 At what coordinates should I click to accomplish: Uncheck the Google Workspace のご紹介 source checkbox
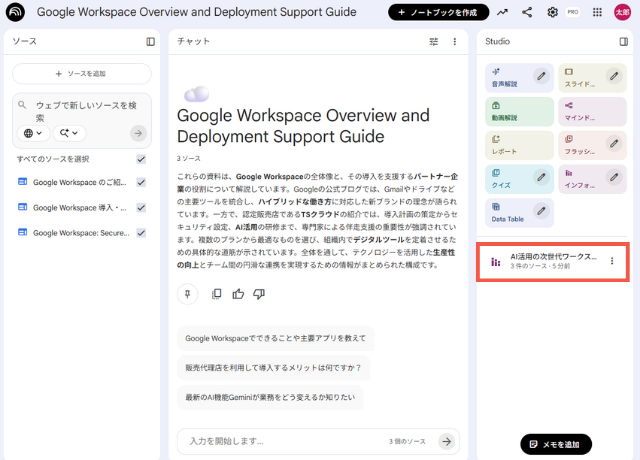point(141,182)
